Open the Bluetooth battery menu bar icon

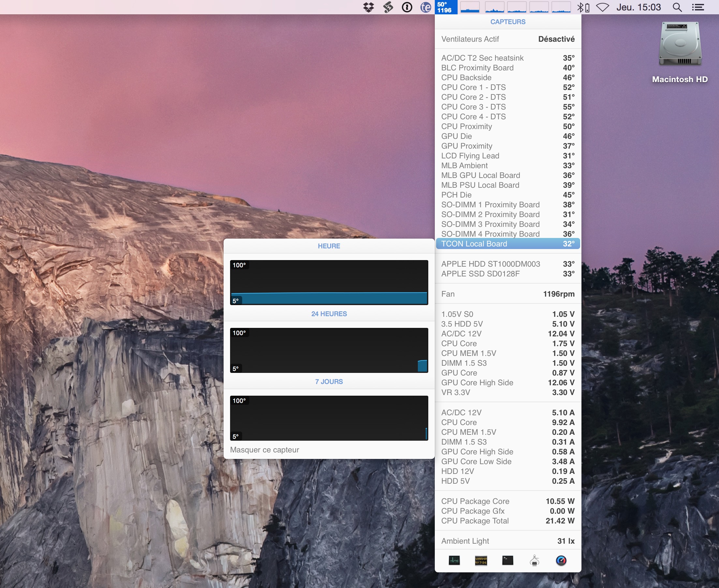(x=583, y=7)
